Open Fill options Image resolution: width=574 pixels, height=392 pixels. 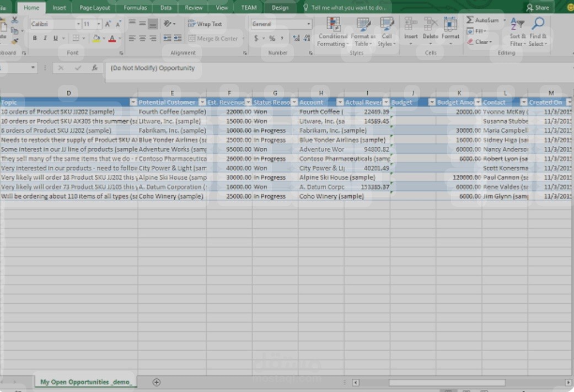coord(477,31)
